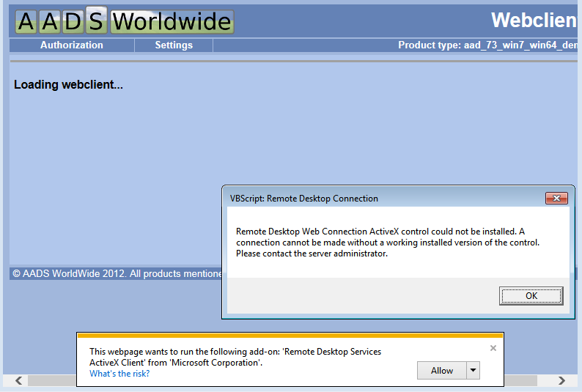Click the left arrow of horizontal scrollbar
582x392 pixels.
pos(19,381)
